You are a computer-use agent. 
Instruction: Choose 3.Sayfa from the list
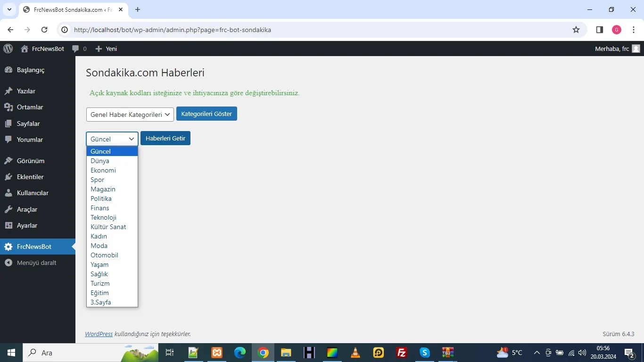[112, 302]
